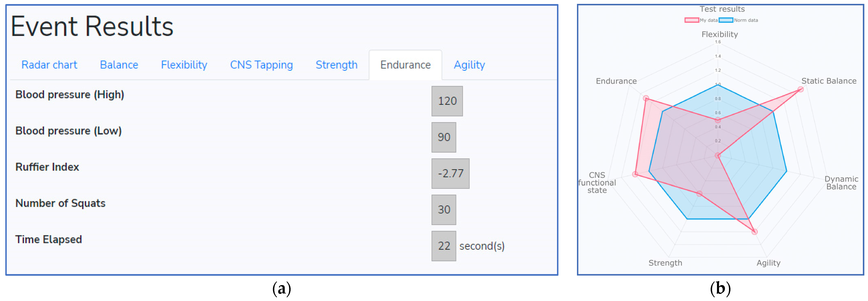Select the Agility data point marker
The image size is (868, 301).
tap(755, 232)
